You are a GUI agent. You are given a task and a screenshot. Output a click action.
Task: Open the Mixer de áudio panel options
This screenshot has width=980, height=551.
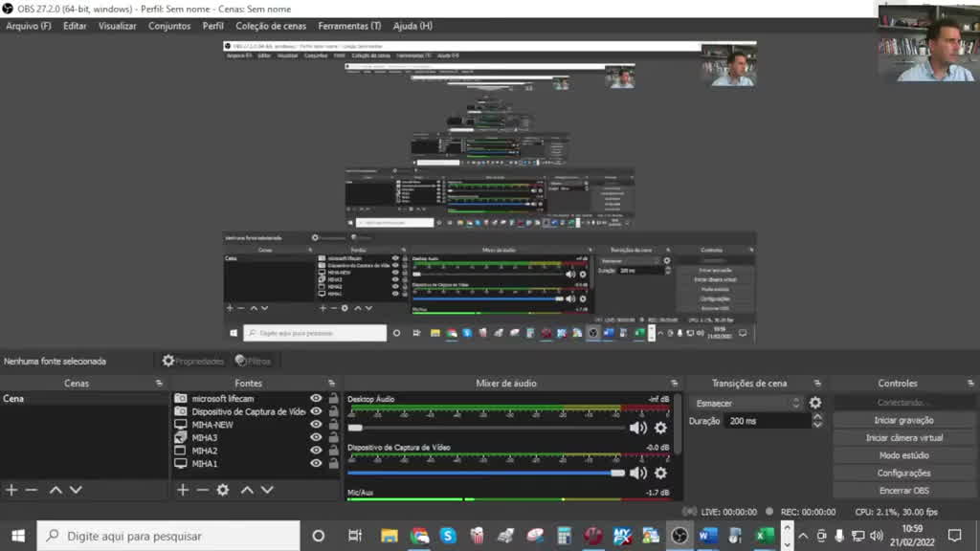[x=675, y=384]
